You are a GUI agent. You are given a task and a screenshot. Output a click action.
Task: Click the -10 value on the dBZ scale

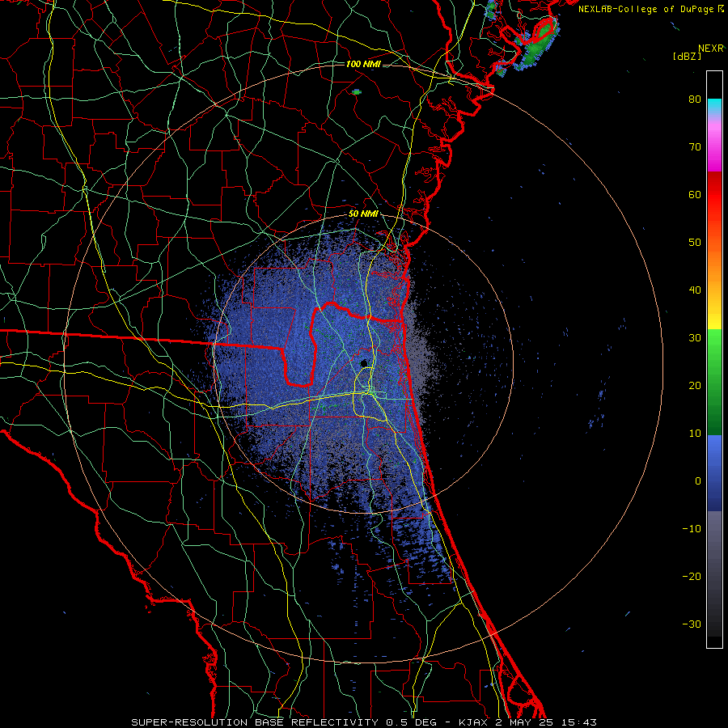(692, 528)
